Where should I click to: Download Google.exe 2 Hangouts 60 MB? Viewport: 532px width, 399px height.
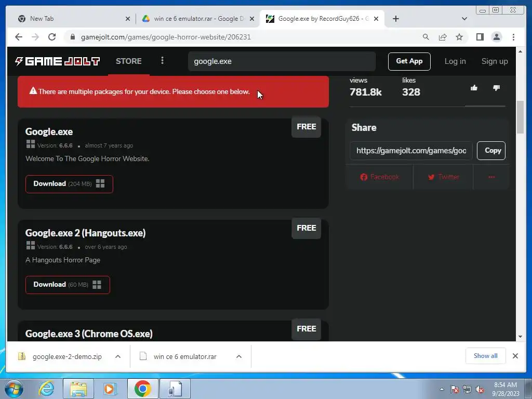68,285
